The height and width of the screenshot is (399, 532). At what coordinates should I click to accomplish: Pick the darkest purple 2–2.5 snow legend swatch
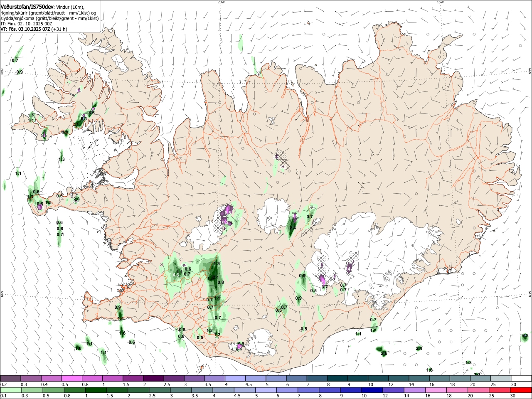click(x=153, y=378)
